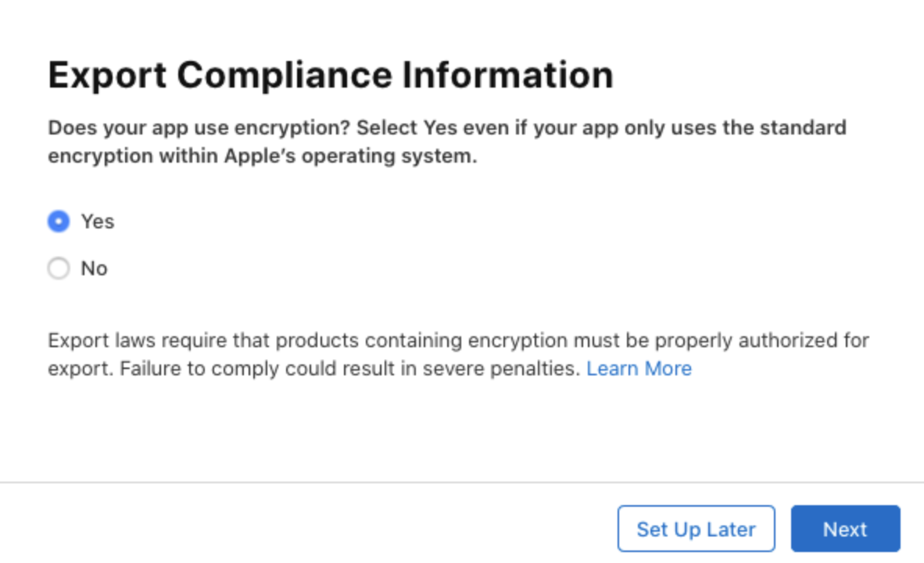Click the Export Compliance Information heading
924x563 pixels.
coord(330,76)
